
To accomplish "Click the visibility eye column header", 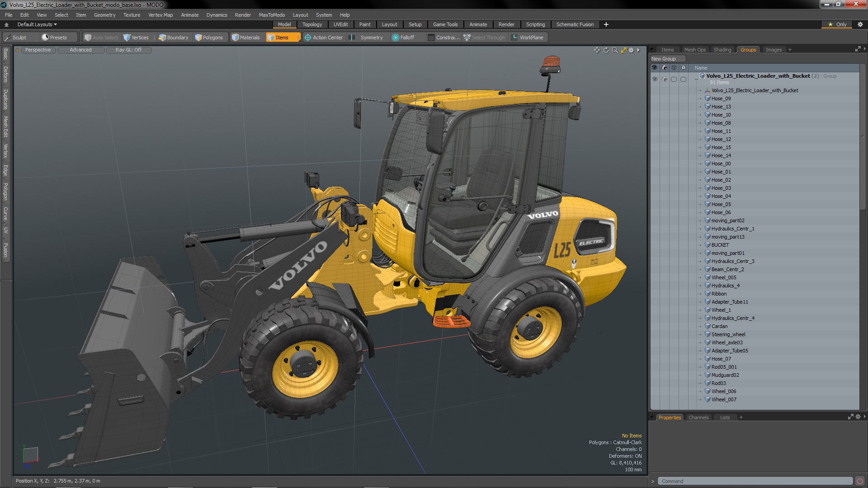I will pos(654,68).
